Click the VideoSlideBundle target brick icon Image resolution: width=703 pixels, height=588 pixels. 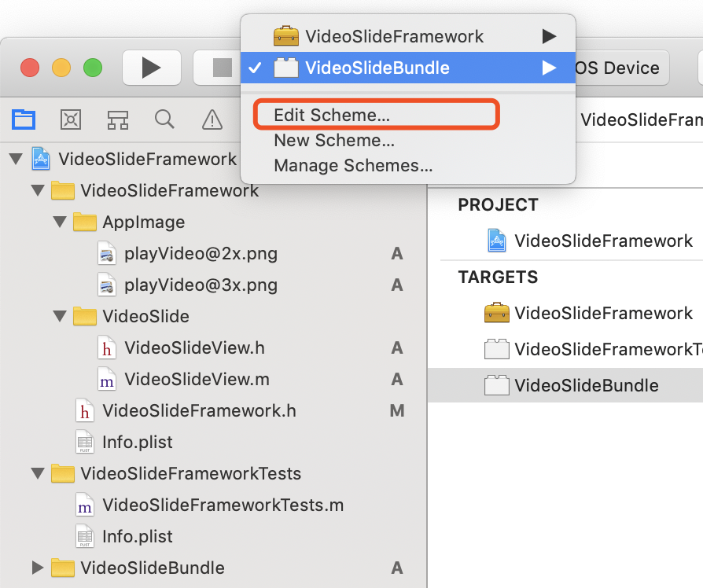(x=497, y=385)
